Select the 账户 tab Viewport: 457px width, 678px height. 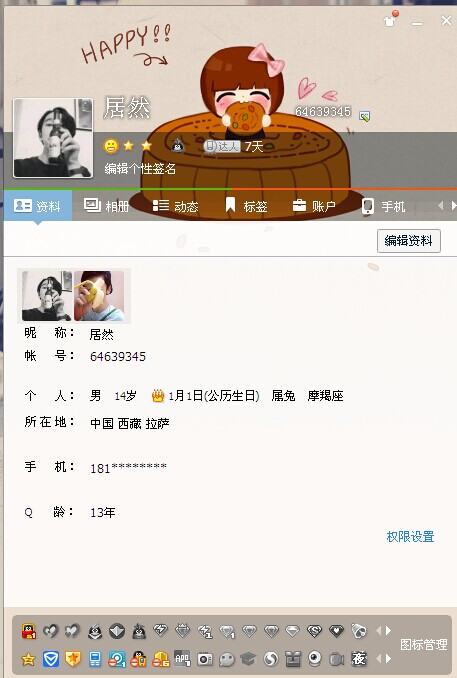(314, 206)
